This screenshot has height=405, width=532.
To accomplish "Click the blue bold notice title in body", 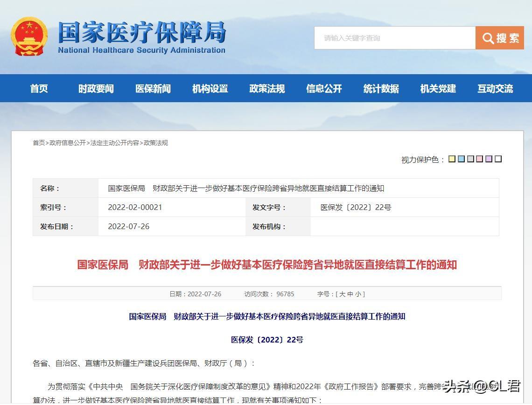I will pos(267,316).
